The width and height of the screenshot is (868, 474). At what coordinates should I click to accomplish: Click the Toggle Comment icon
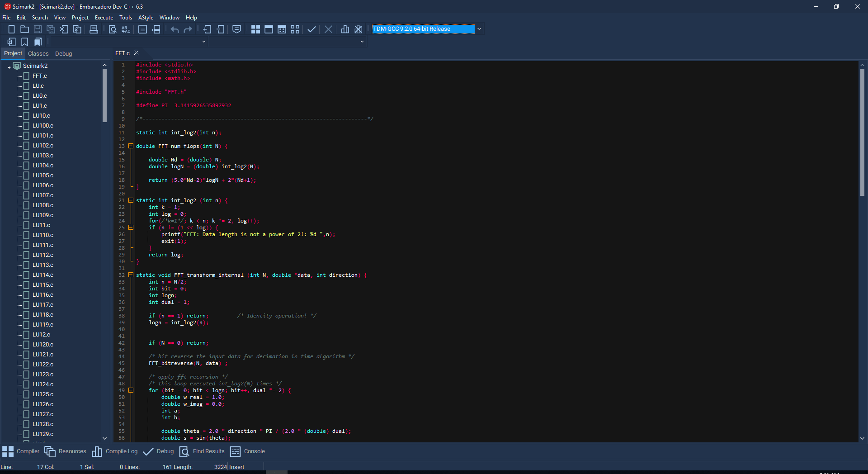(236, 29)
